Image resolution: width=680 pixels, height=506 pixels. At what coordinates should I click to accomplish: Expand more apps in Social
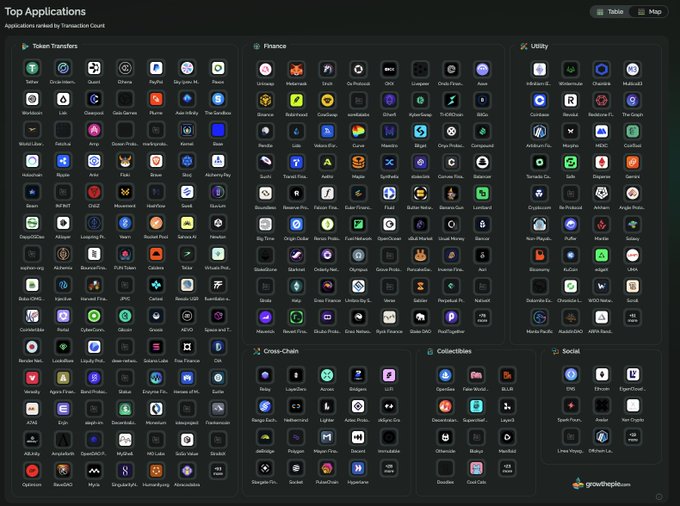pos(633,437)
